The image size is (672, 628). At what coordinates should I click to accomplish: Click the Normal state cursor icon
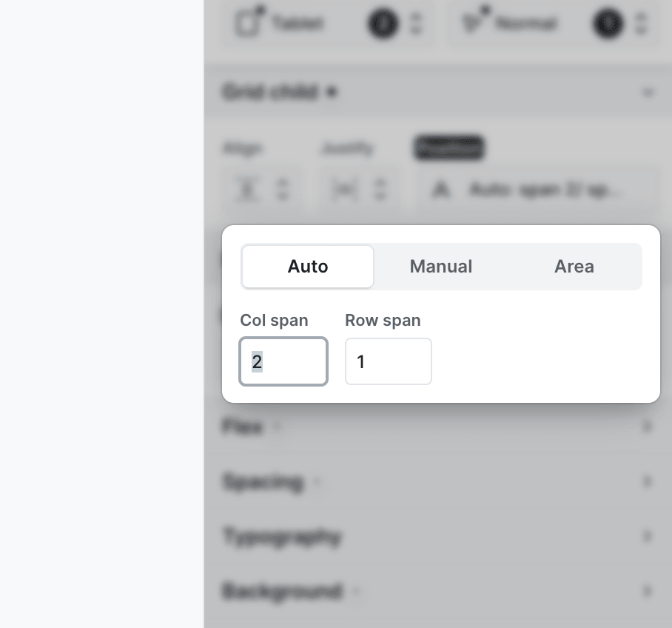(x=471, y=24)
